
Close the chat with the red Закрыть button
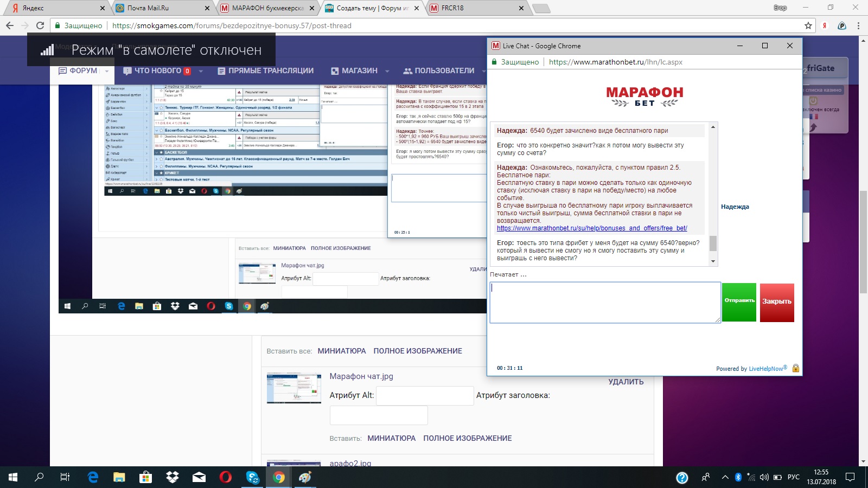click(x=777, y=302)
